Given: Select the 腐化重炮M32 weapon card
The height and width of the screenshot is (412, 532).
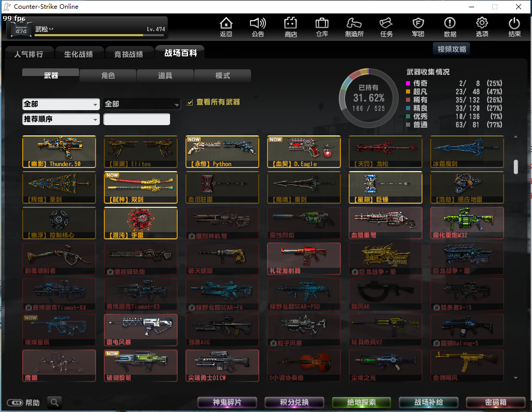Looking at the screenshot, I should coord(467,223).
